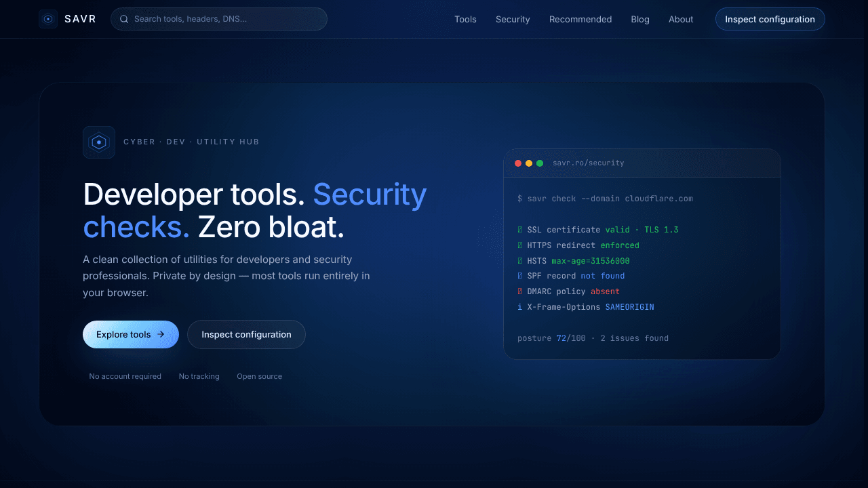Click the arrow icon in Explore tools
868x488 pixels.
click(161, 334)
